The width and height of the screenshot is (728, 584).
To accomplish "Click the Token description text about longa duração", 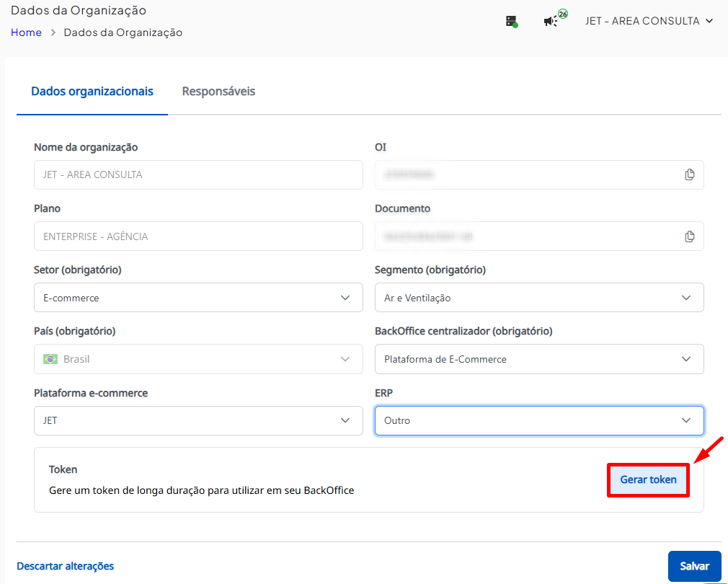I will point(202,490).
